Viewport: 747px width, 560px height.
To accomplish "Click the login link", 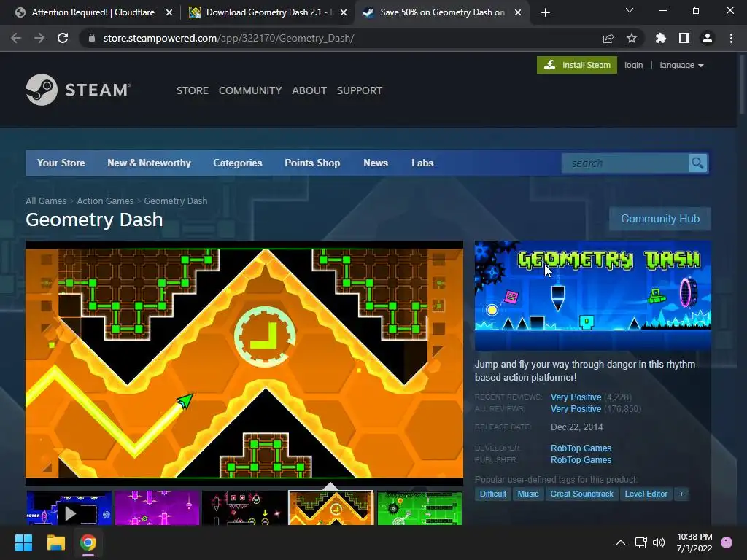I will pos(634,65).
